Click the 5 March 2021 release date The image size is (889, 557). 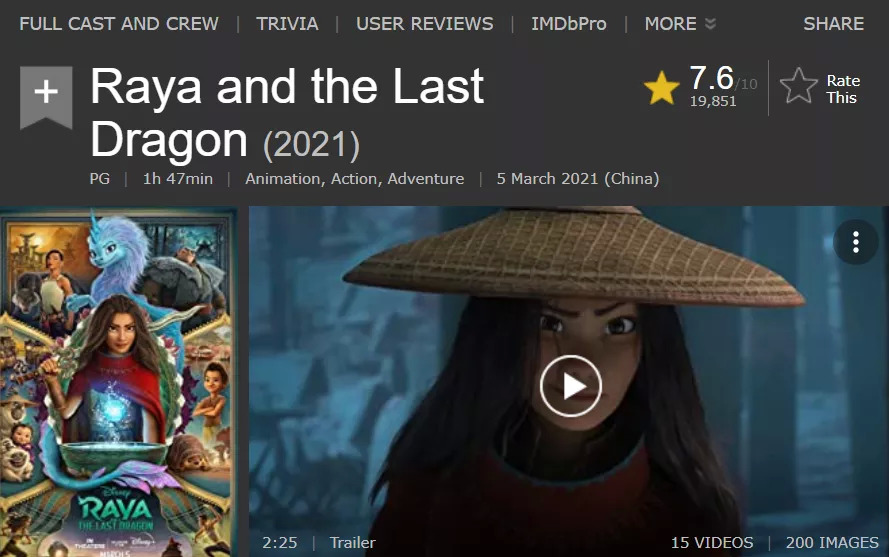578,179
